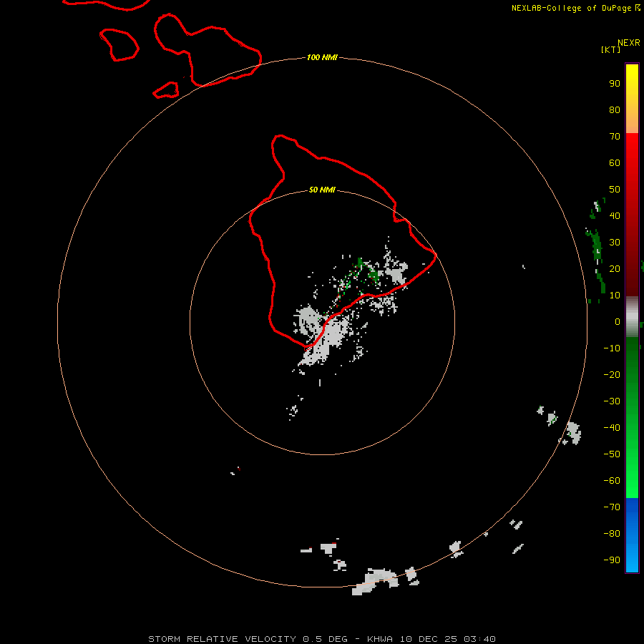Select the -40 knot scale label
Viewport: 644px width, 644px height.
(612, 428)
